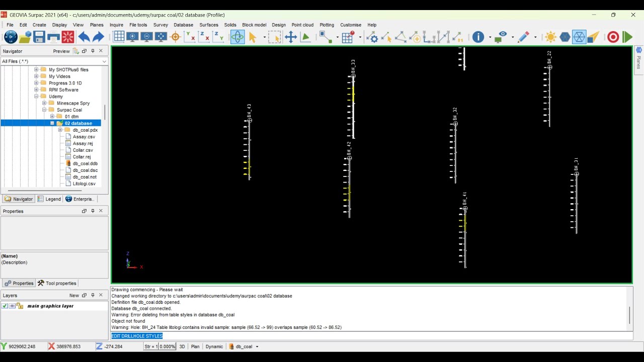Open the All Files filter dropdown

point(104,61)
